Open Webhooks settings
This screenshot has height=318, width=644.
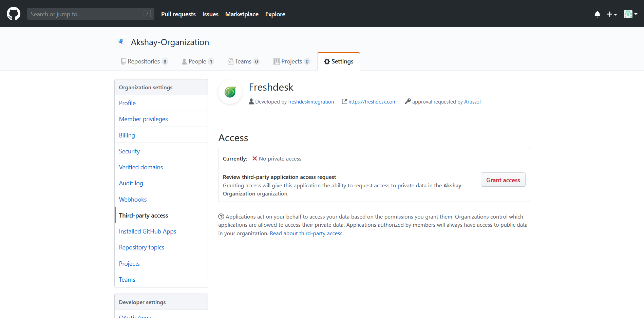coord(161,200)
